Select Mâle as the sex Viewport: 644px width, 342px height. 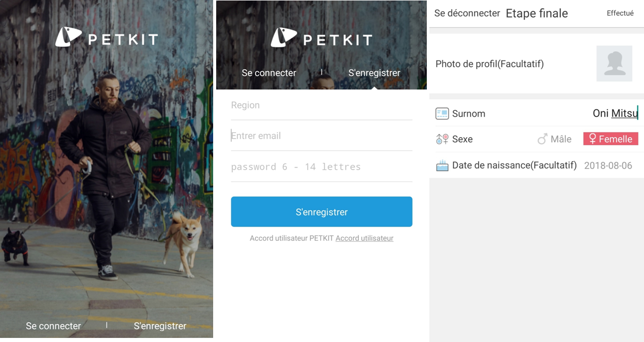pyautogui.click(x=555, y=139)
